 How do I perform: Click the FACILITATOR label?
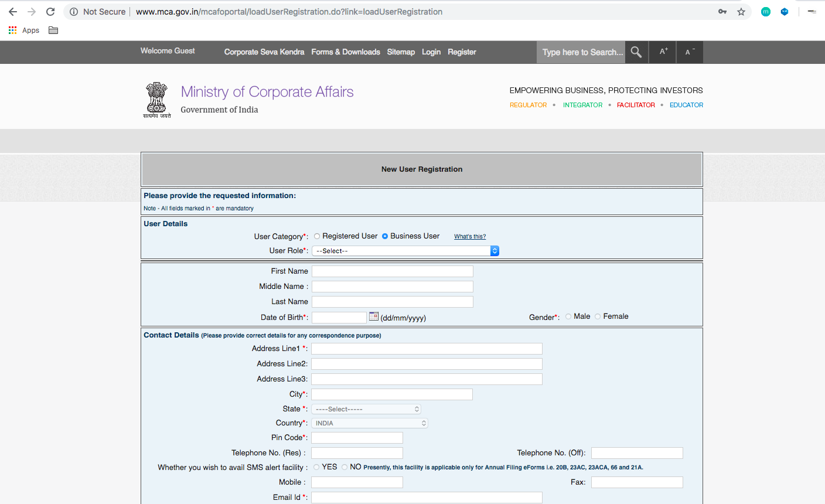click(636, 105)
